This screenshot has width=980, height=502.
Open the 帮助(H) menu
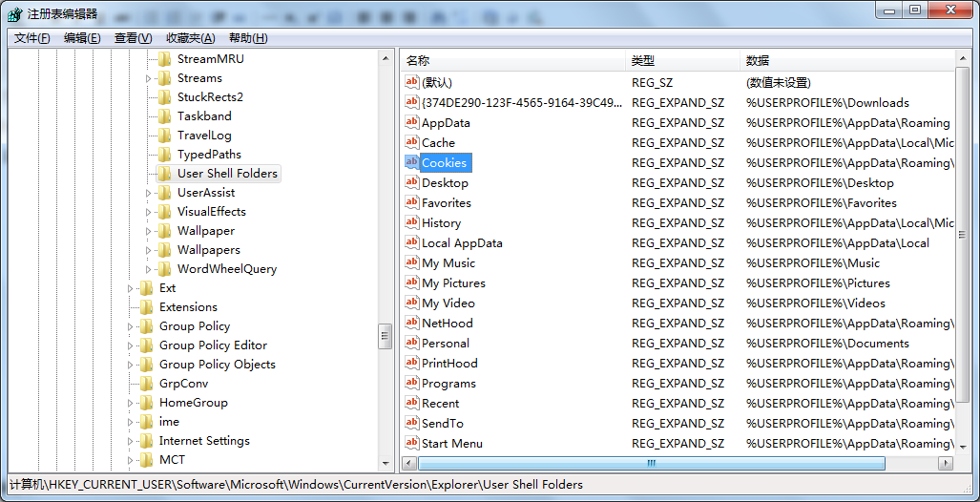pos(248,38)
